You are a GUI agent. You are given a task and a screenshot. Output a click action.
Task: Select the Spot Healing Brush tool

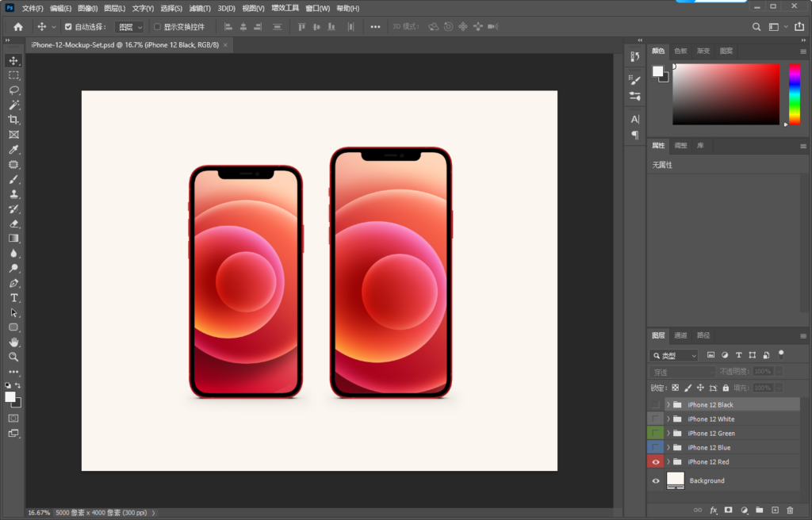[13, 165]
